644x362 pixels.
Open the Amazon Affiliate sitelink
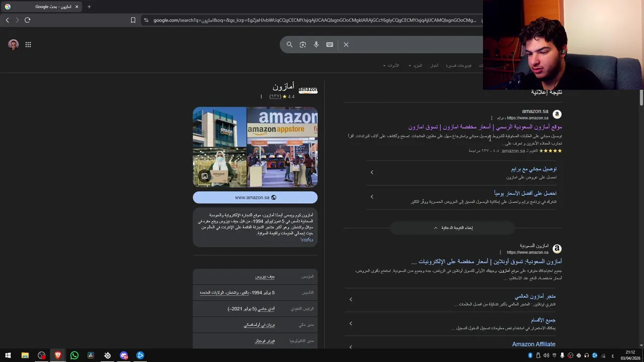click(534, 344)
